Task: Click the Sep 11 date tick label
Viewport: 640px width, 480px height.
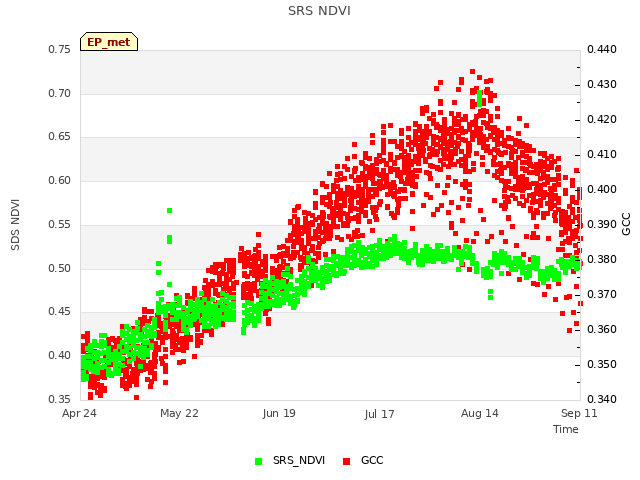Action: 579,413
